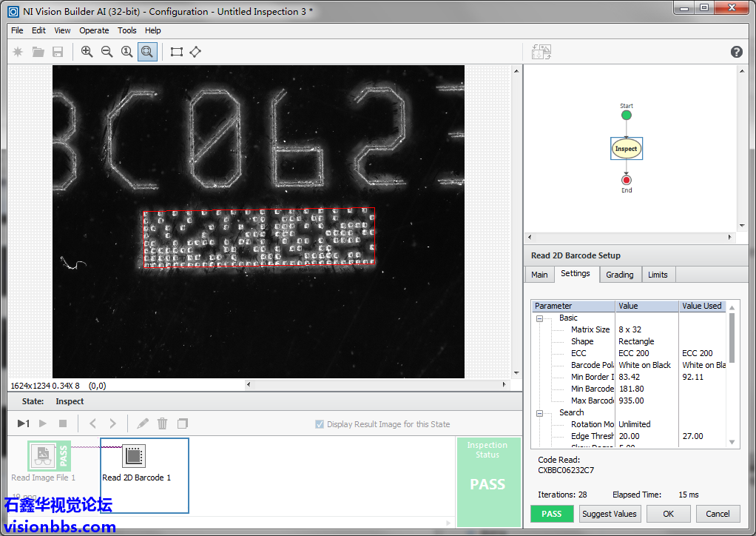Click the Zoom In magnifier icon

click(87, 52)
